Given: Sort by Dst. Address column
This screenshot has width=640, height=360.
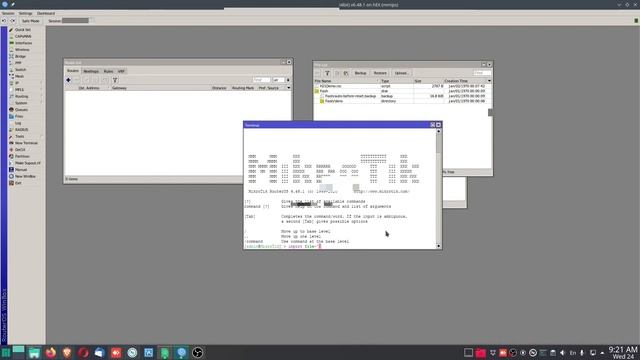Looking at the screenshot, I should pyautogui.click(x=89, y=88).
